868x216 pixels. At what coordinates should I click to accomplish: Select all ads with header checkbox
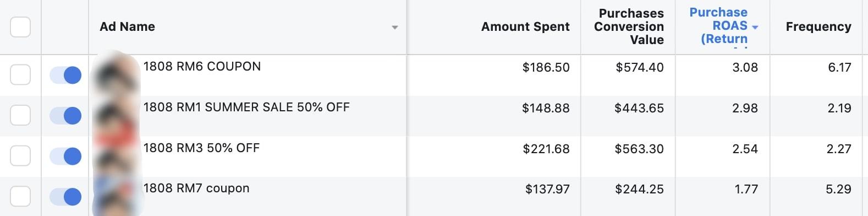pyautogui.click(x=20, y=27)
